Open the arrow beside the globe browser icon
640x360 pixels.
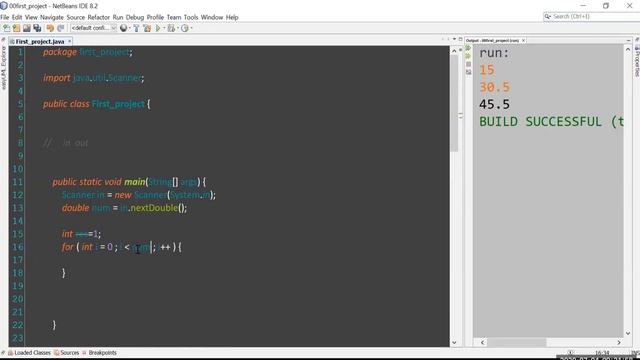(x=129, y=28)
